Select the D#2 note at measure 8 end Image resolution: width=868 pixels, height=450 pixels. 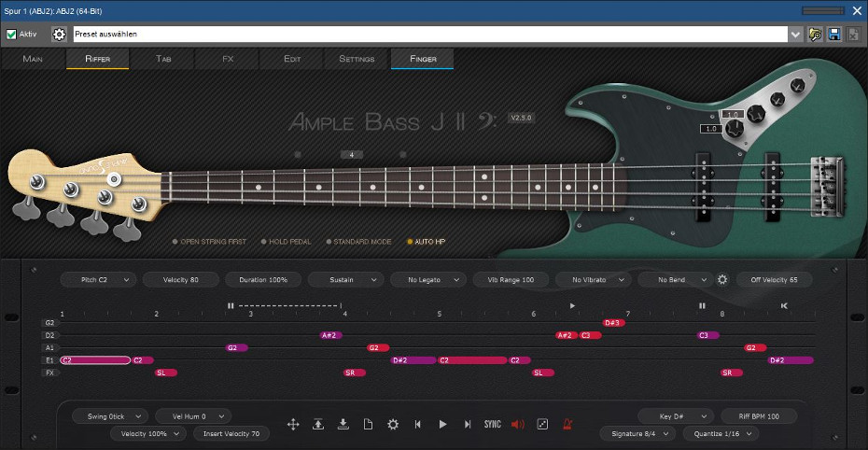[791, 360]
